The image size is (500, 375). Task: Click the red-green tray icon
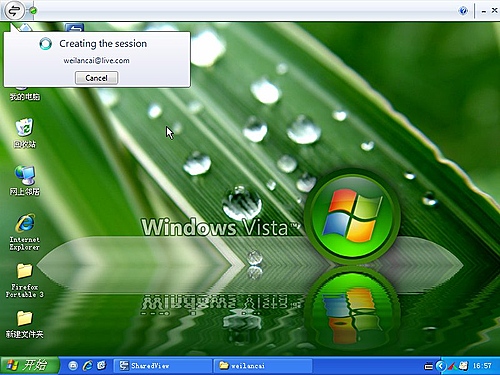[x=452, y=366]
